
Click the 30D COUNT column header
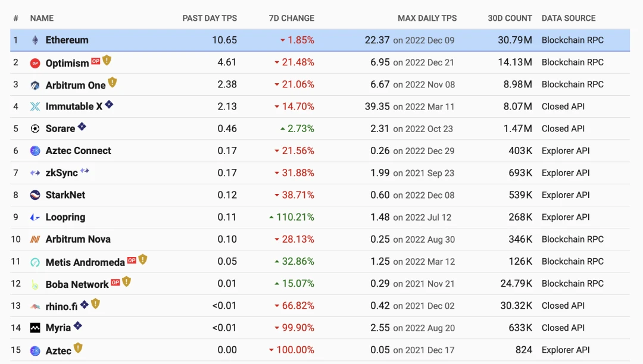[x=510, y=18]
